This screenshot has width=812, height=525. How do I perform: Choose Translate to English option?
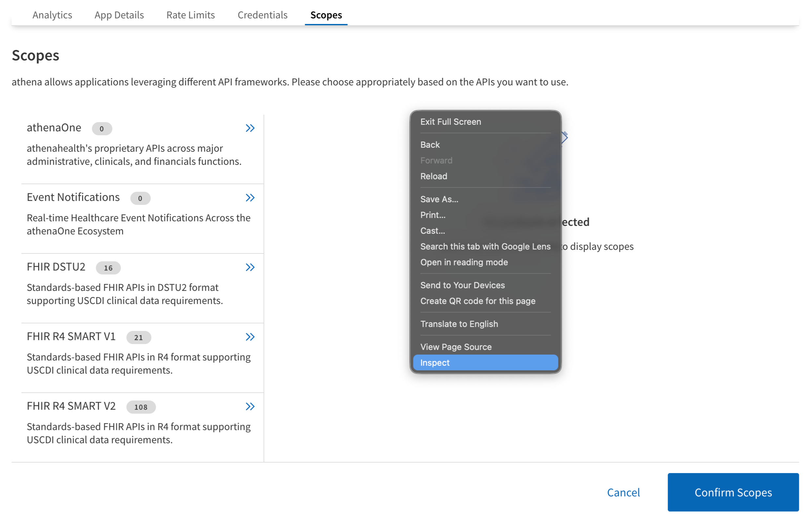click(485, 324)
